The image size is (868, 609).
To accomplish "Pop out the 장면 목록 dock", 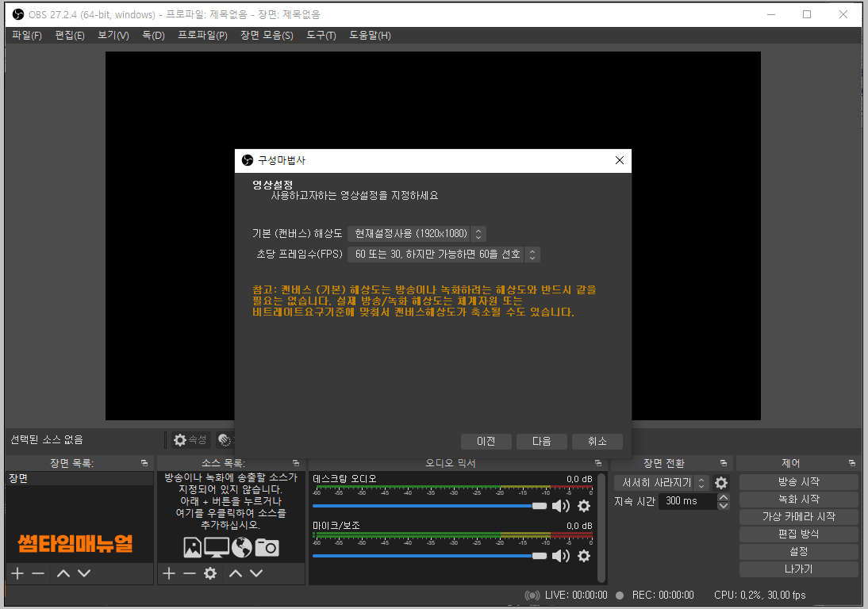I will pyautogui.click(x=144, y=463).
